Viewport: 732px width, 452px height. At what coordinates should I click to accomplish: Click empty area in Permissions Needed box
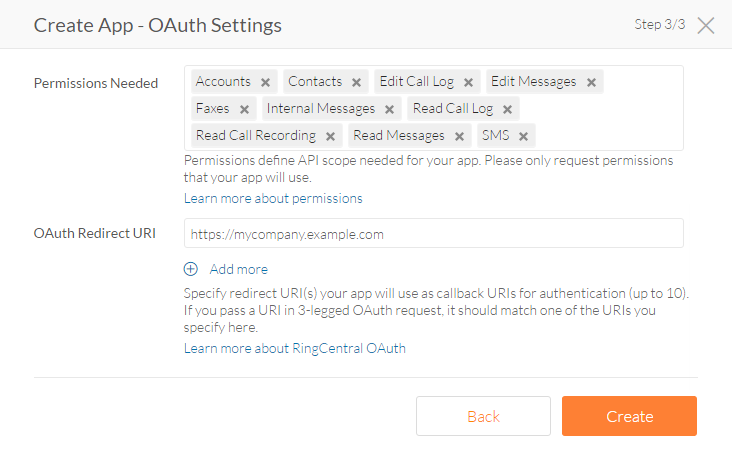coord(610,135)
